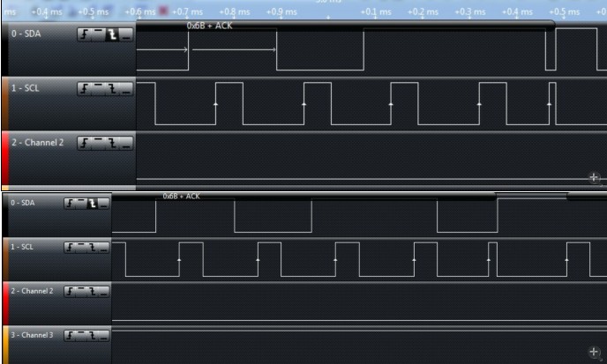This screenshot has width=607, height=364.
Task: Toggle active falling edge trigger on upper SDA
Action: pyautogui.click(x=112, y=35)
